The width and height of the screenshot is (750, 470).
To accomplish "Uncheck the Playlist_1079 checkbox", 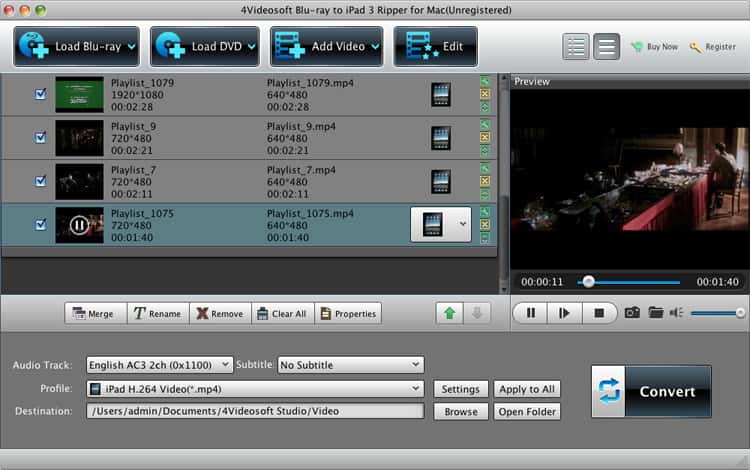I will [41, 94].
